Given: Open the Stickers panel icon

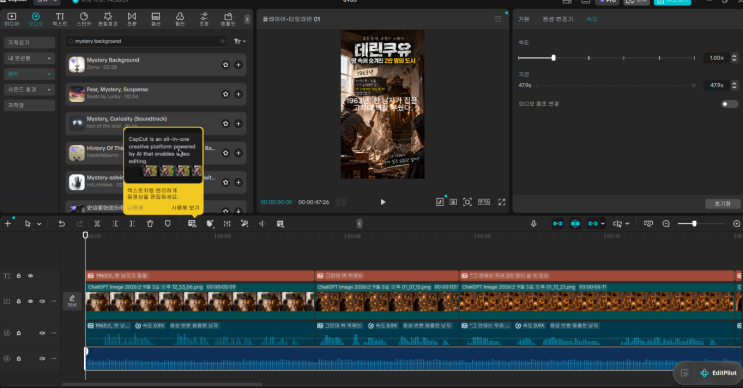Looking at the screenshot, I should coord(84,19).
